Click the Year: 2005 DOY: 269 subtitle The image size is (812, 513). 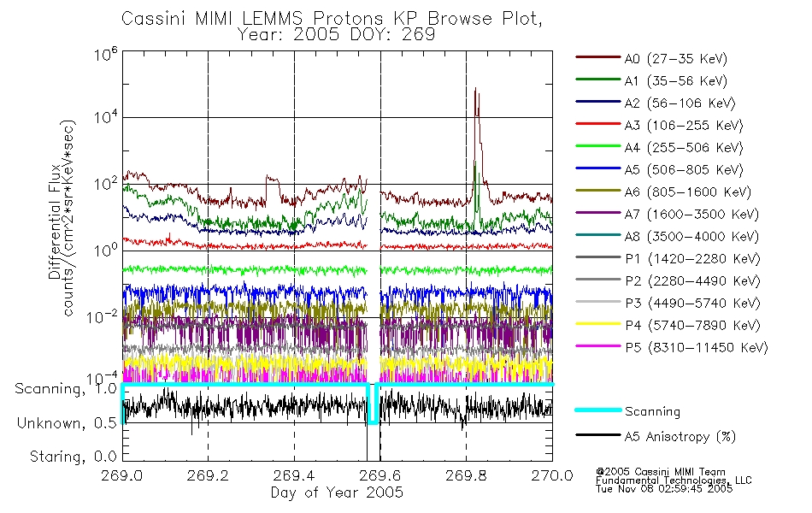pos(336,35)
